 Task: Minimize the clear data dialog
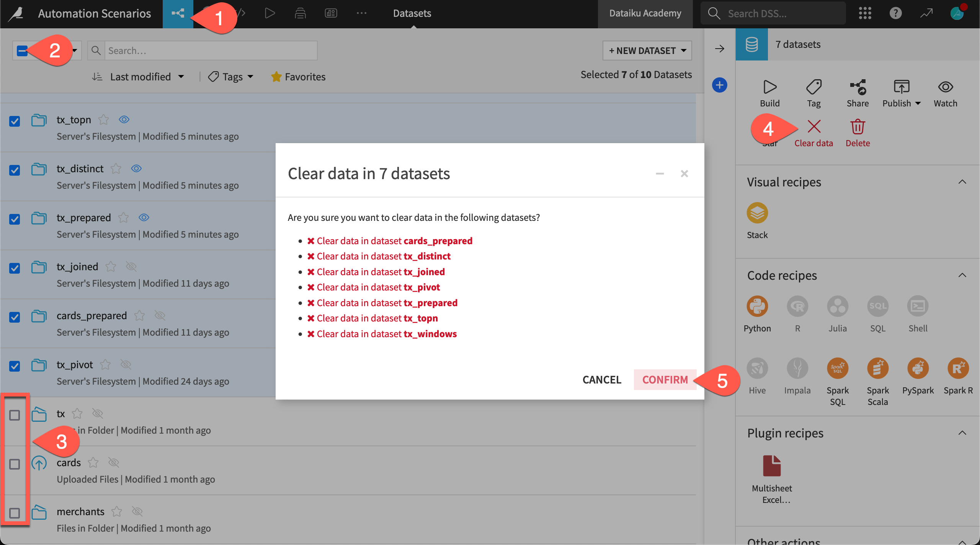coord(660,174)
